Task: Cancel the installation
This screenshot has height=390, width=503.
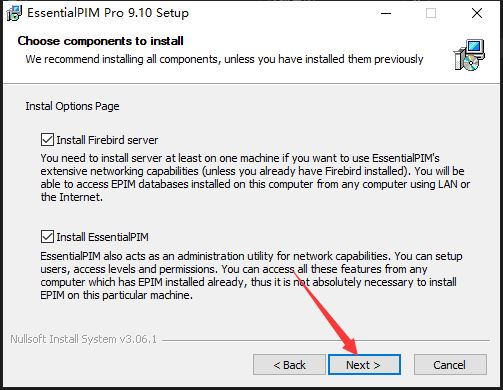Action: [x=450, y=365]
